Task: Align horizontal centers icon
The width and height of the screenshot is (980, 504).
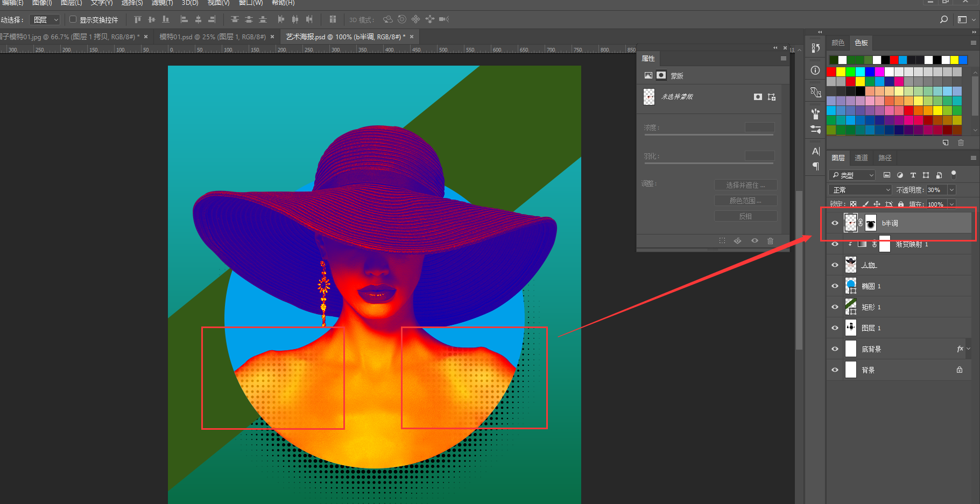Action: click(x=198, y=19)
